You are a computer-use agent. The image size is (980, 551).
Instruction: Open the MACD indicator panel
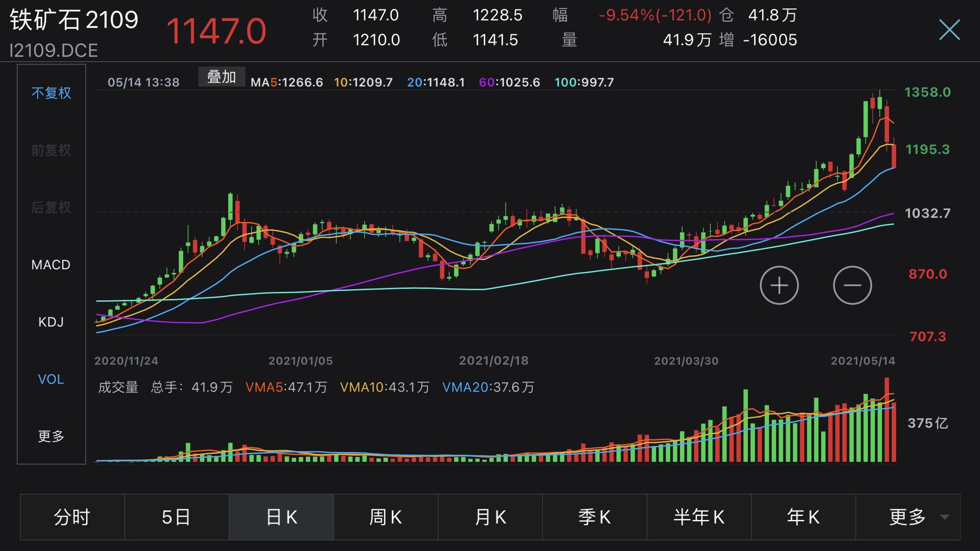point(50,264)
